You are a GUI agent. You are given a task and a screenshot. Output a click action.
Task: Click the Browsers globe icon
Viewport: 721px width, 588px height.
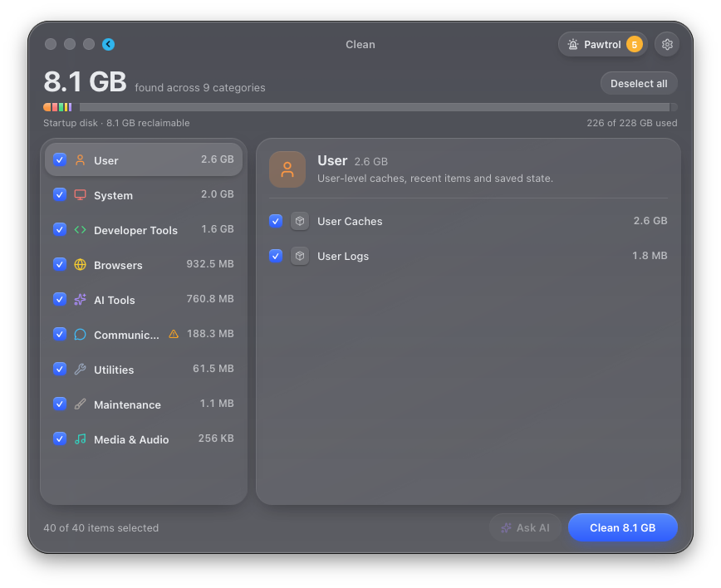pyautogui.click(x=80, y=264)
